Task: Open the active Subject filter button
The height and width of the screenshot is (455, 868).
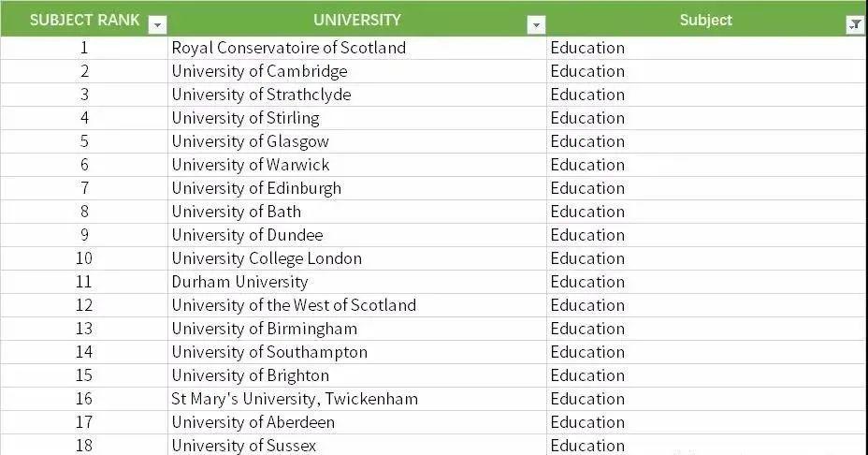Action: coord(855,25)
